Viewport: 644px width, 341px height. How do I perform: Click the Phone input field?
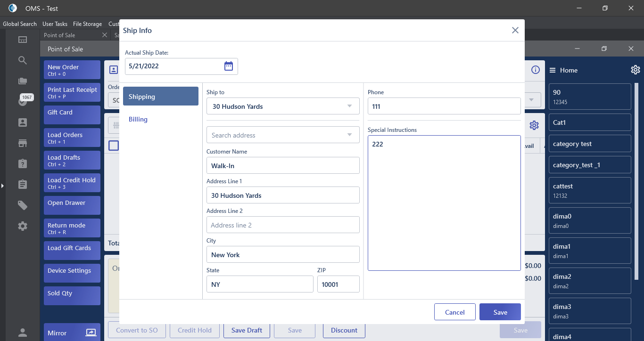pyautogui.click(x=444, y=106)
